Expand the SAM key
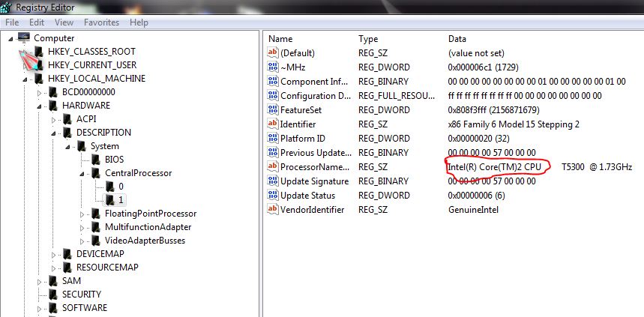This screenshot has width=644, height=317. click(40, 282)
